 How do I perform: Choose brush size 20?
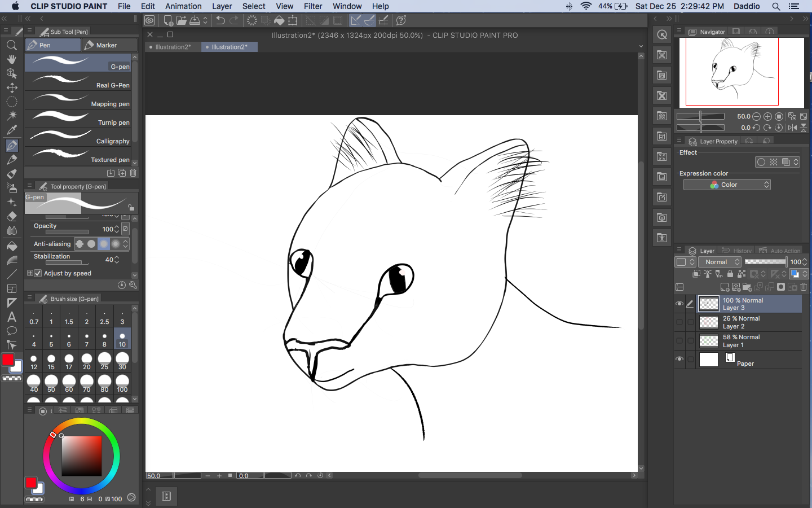coord(87,361)
